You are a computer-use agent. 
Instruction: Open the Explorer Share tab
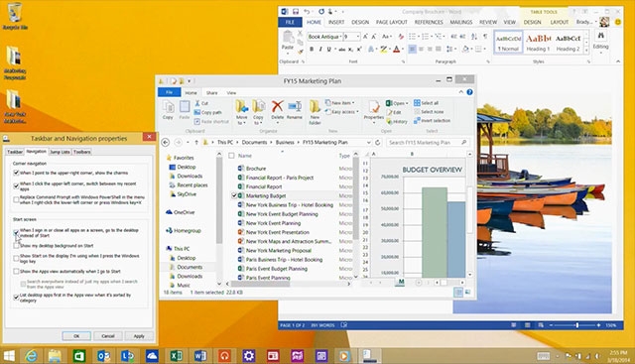click(211, 92)
